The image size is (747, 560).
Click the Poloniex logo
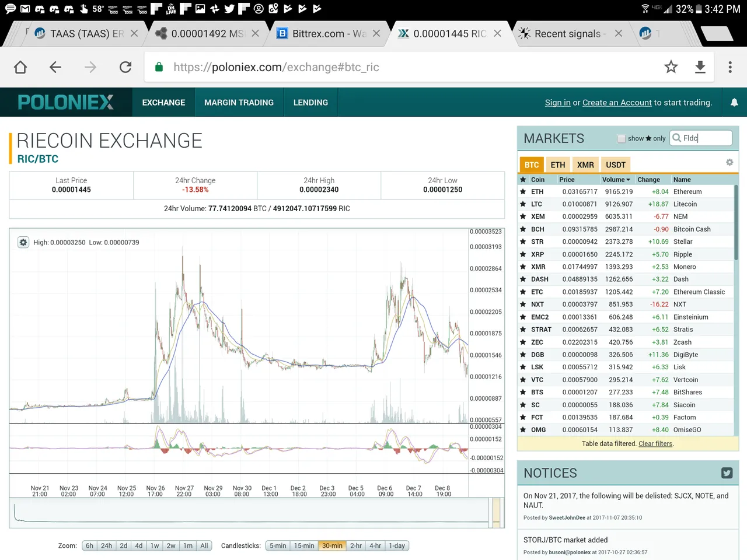point(66,103)
